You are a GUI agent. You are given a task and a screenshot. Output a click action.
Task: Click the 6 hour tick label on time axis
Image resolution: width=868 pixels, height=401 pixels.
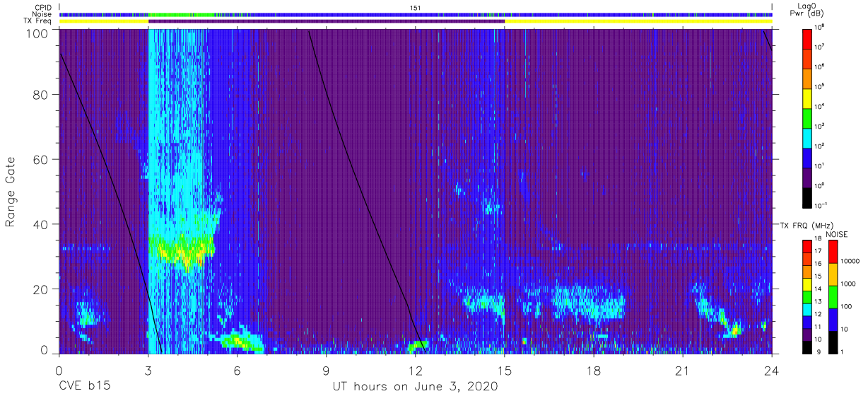[x=237, y=371]
